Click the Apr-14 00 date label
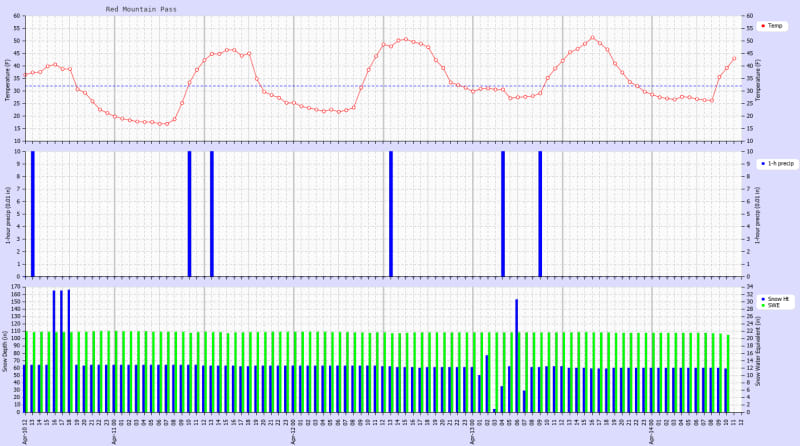 pos(652,431)
